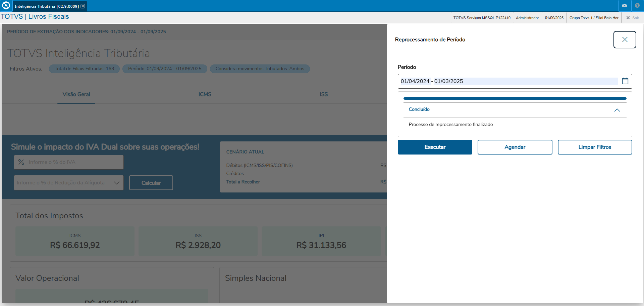Click the Total dos Impostos heading

[49, 216]
